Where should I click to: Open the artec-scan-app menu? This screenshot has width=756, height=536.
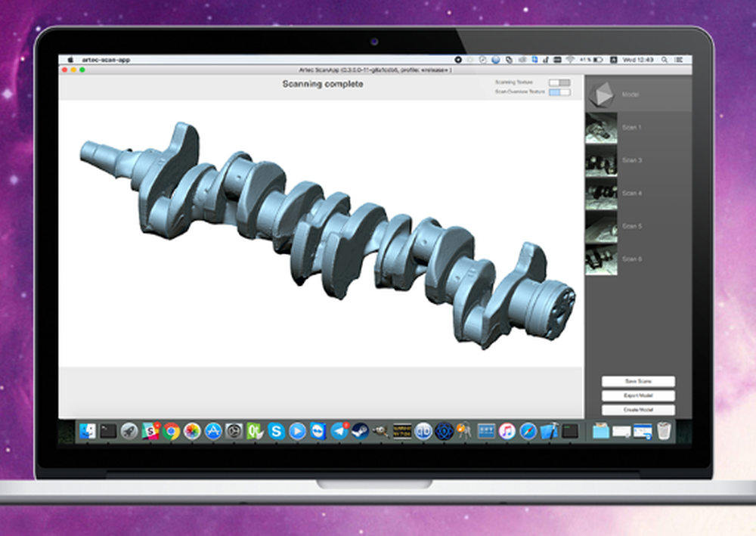tap(106, 60)
